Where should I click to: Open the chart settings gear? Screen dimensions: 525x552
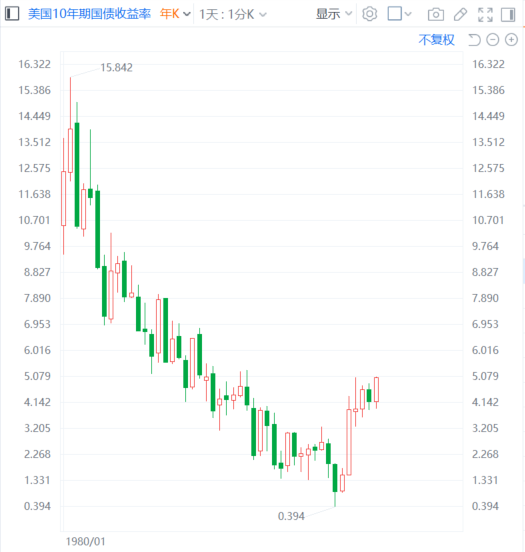pyautogui.click(x=369, y=14)
